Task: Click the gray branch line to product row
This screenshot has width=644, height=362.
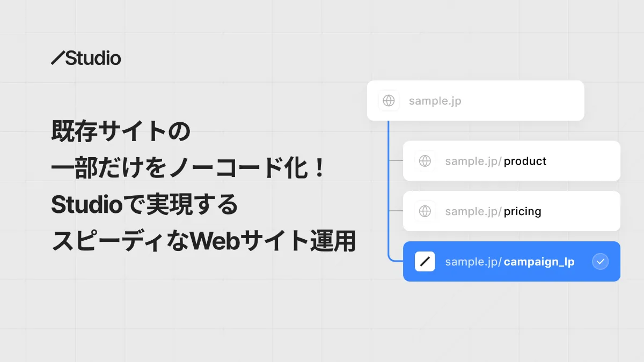Action: (x=396, y=160)
